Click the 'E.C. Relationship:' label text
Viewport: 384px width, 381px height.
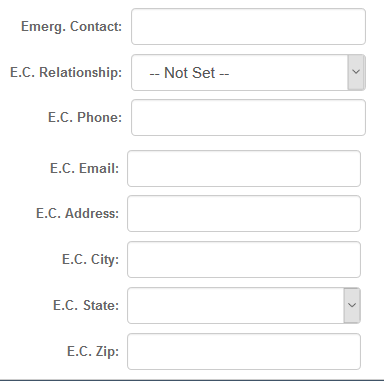point(66,72)
